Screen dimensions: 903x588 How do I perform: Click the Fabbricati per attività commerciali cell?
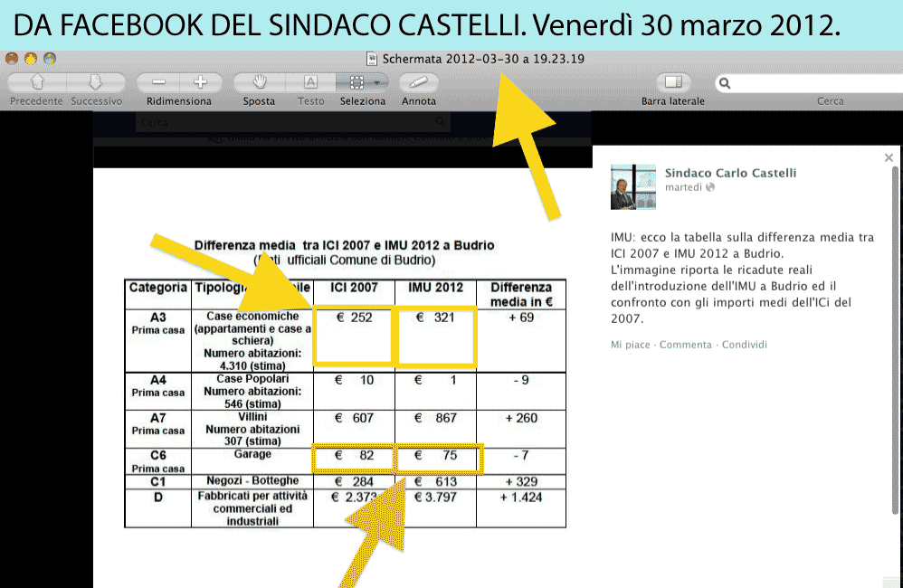(252, 508)
